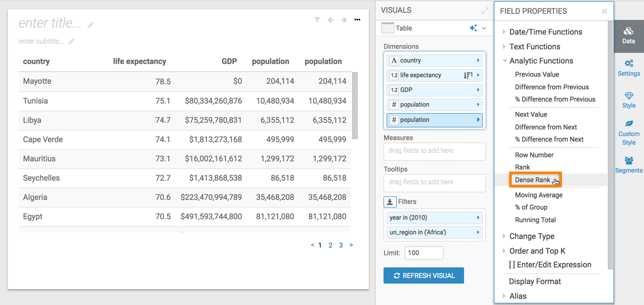Click the Filters download-arrow icon
The height and width of the screenshot is (305, 644).
(390, 202)
